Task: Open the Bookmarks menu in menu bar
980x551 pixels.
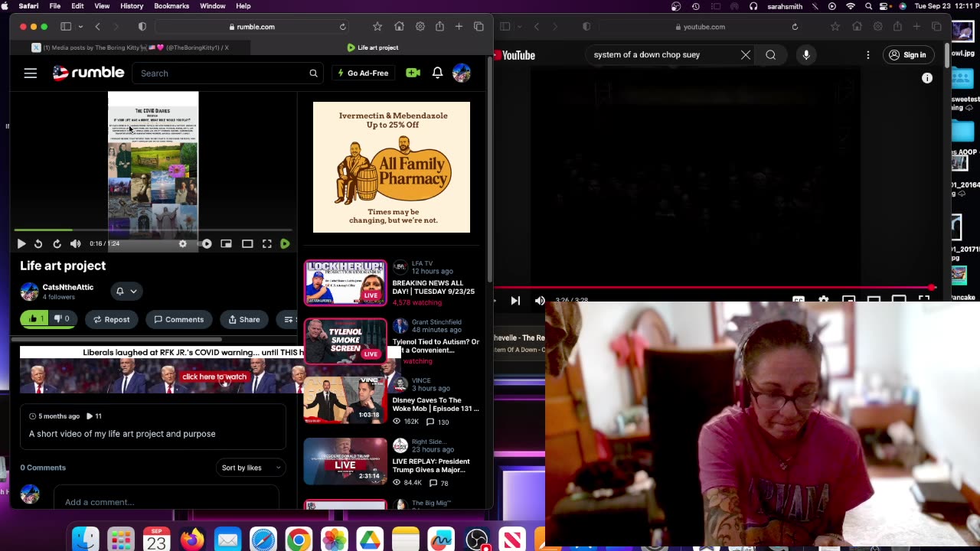Action: 171,6
